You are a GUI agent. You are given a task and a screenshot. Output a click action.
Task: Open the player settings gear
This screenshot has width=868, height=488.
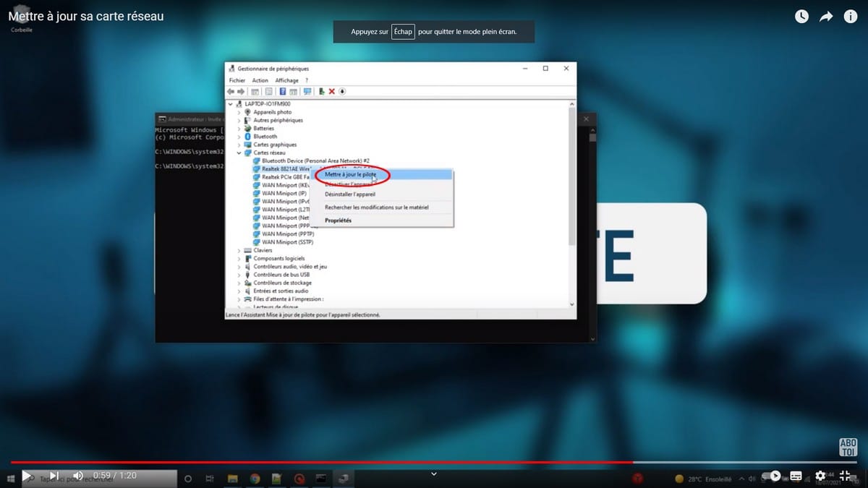pos(820,476)
